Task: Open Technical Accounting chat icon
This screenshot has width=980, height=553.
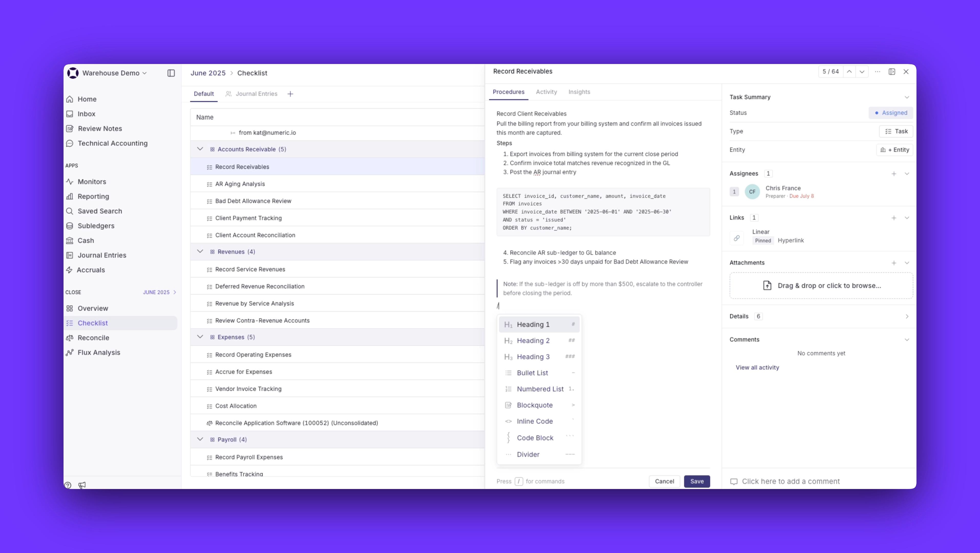Action: click(70, 143)
